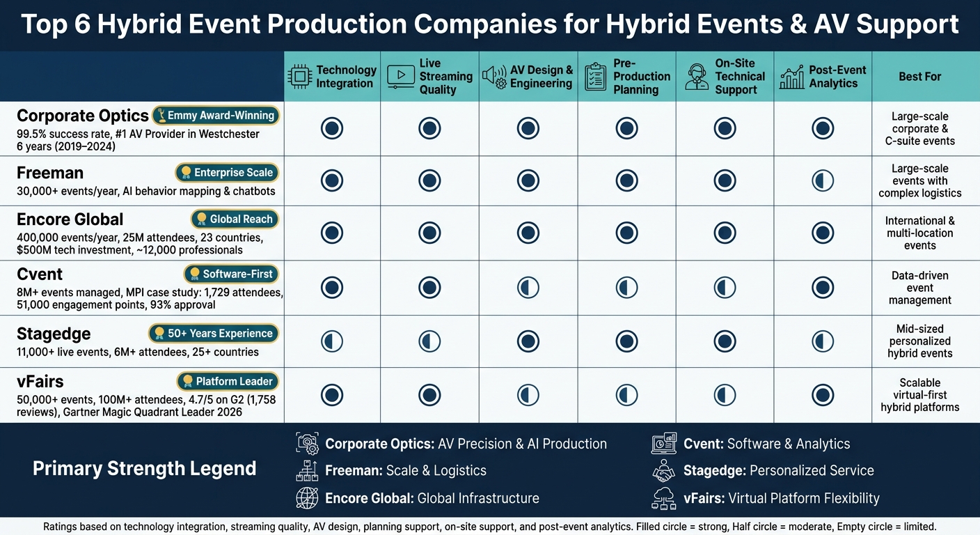Click the Emmy Award-Winning badge
The height and width of the screenshot is (535, 980).
215,116
